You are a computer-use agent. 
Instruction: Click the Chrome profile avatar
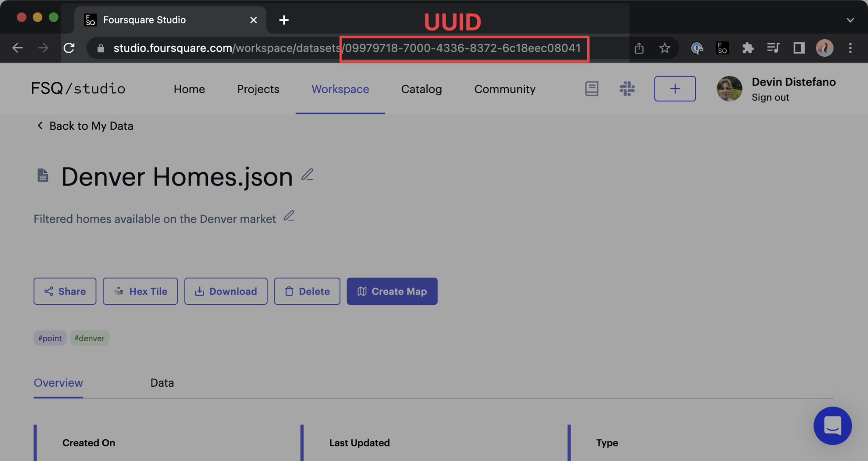pyautogui.click(x=825, y=48)
